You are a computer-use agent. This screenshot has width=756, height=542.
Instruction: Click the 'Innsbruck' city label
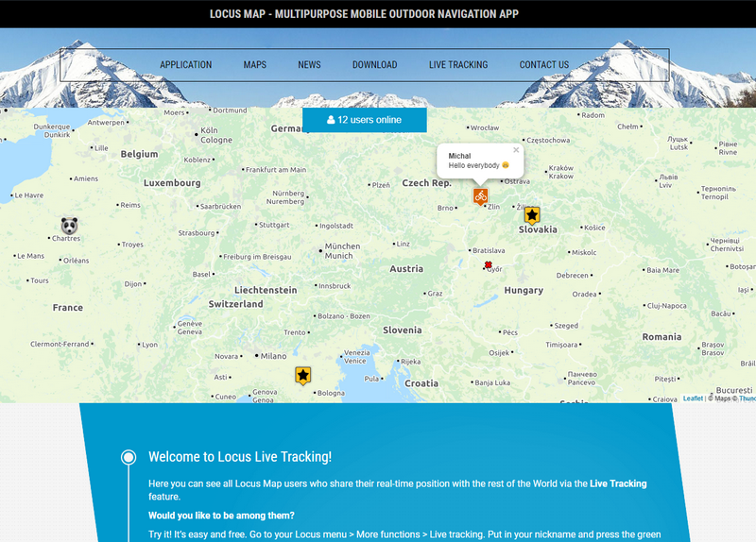tap(335, 286)
